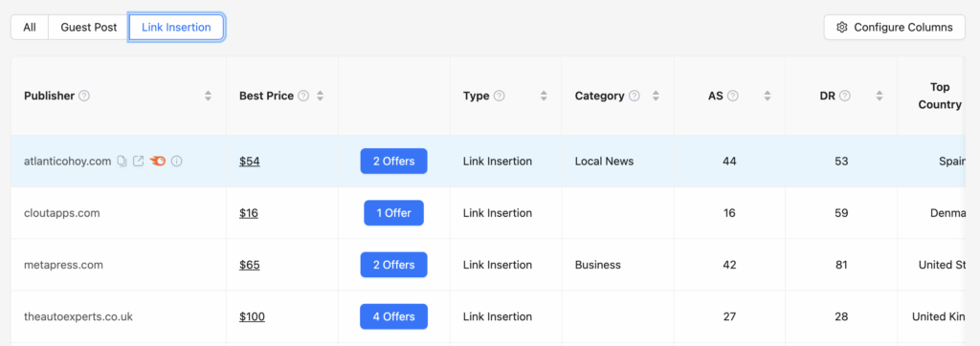Switch to the All tab
The image size is (980, 346).
pyautogui.click(x=30, y=28)
